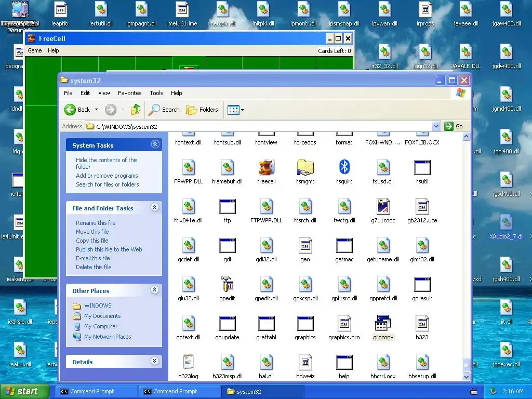Open My Network Places link
Viewport: 532px width, 399px height.
[108, 337]
